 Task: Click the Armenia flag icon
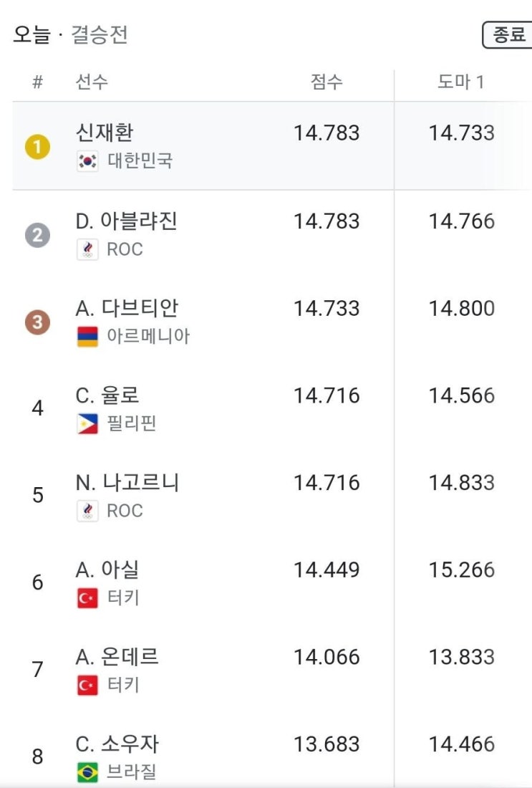point(87,336)
